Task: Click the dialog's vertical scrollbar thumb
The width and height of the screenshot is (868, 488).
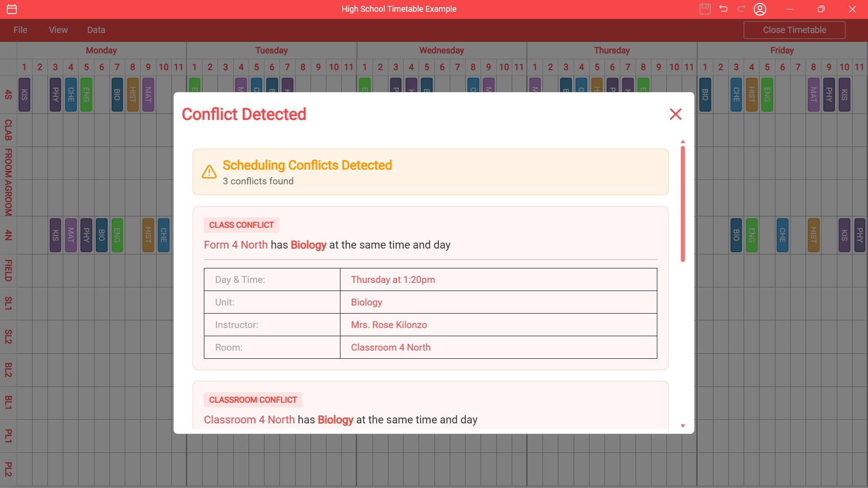Action: click(x=683, y=203)
